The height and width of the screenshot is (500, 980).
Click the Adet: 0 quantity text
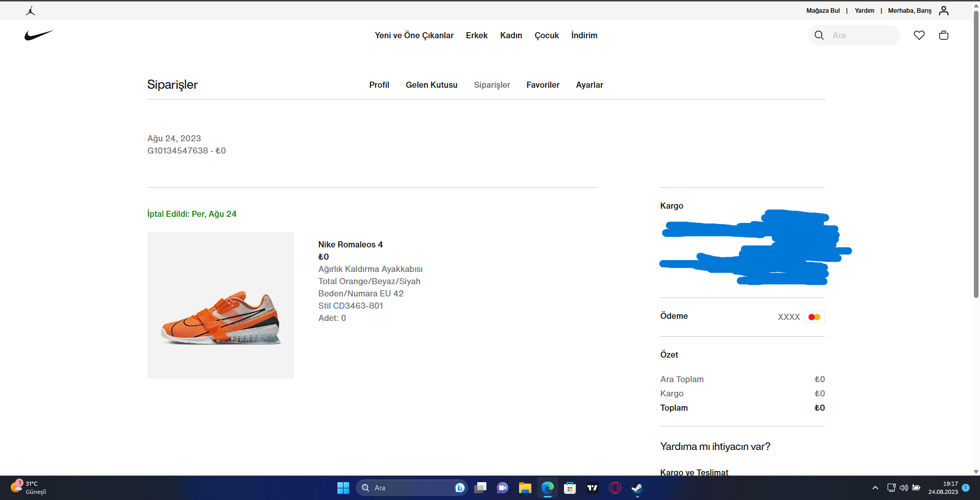coord(332,318)
